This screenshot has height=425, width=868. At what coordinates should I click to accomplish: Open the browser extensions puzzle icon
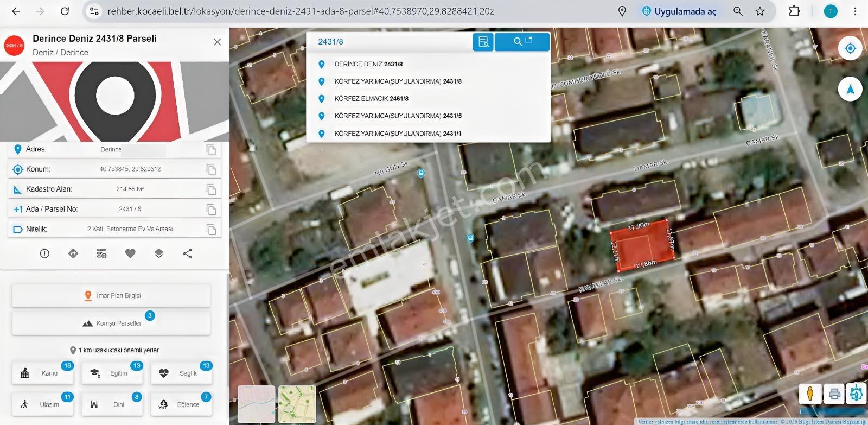(794, 11)
